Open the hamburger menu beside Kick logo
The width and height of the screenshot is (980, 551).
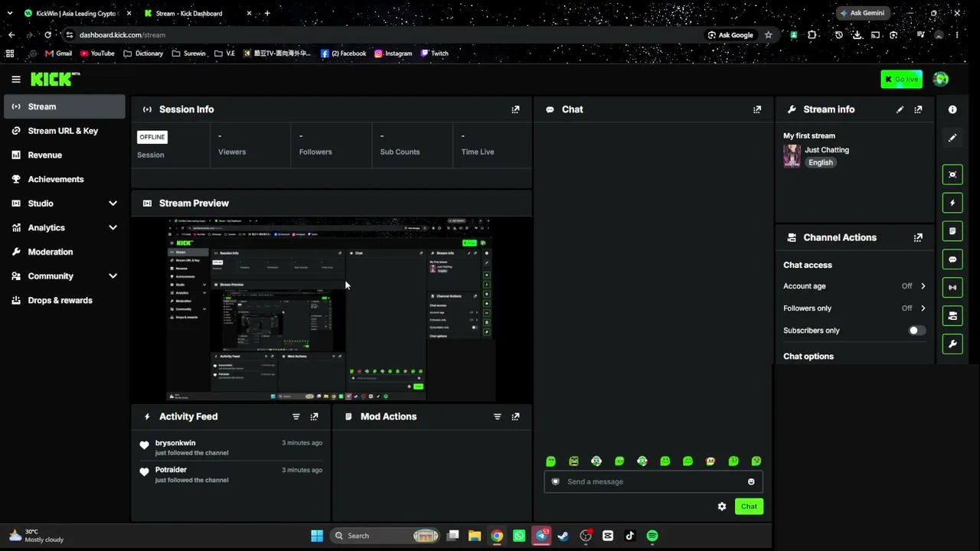click(x=15, y=79)
